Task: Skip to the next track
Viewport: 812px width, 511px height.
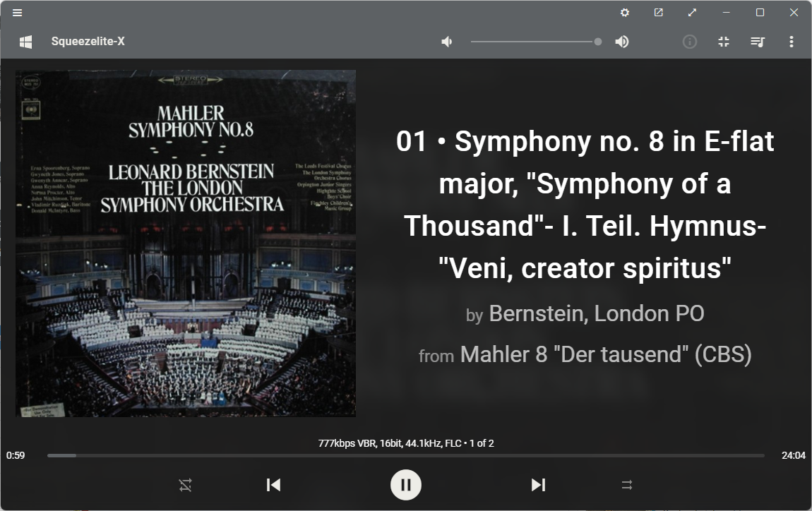Action: pos(538,485)
